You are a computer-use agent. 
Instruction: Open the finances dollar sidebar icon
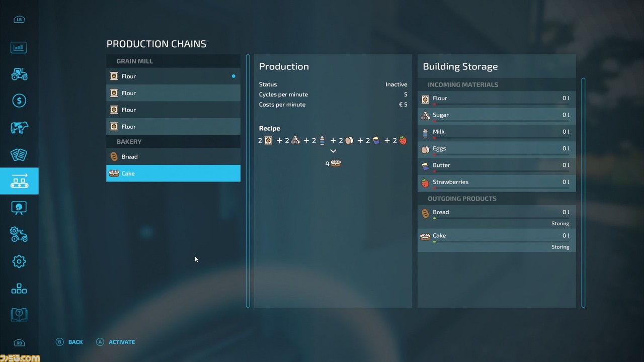coord(19,101)
